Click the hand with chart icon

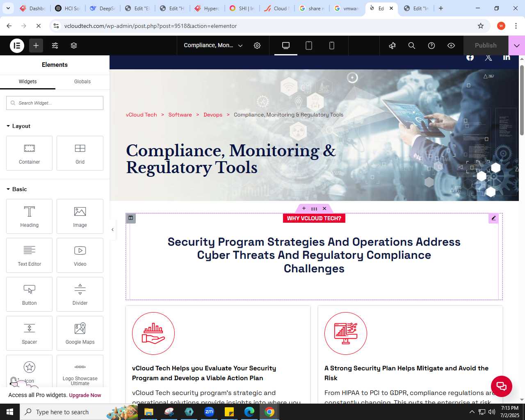(x=153, y=333)
